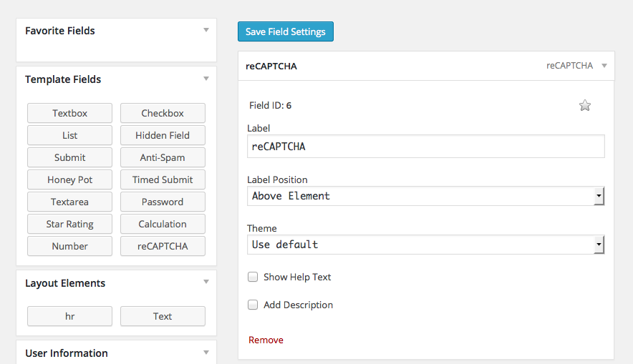Open the Theme dropdown
633x364 pixels.
point(425,245)
